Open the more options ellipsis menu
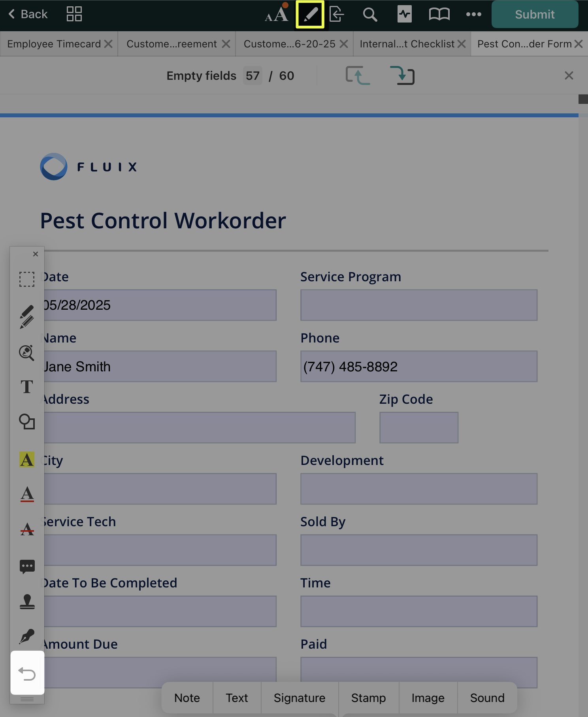The image size is (588, 717). pos(473,15)
